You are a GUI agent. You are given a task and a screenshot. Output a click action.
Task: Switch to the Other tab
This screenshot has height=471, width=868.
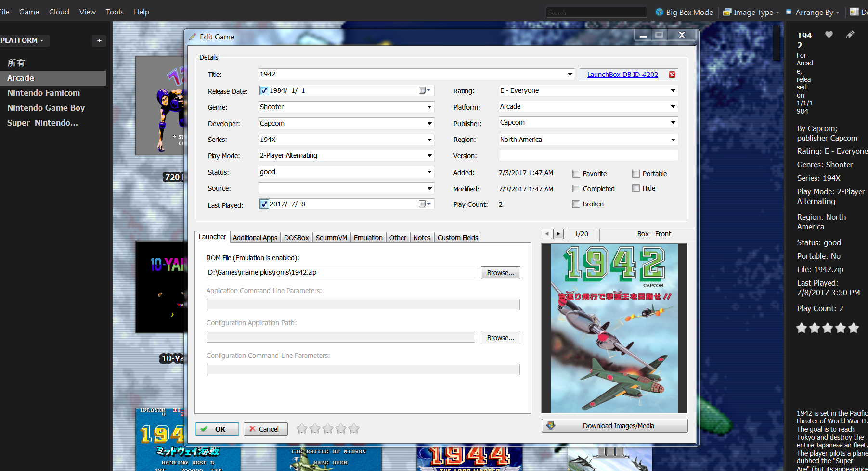pyautogui.click(x=398, y=238)
